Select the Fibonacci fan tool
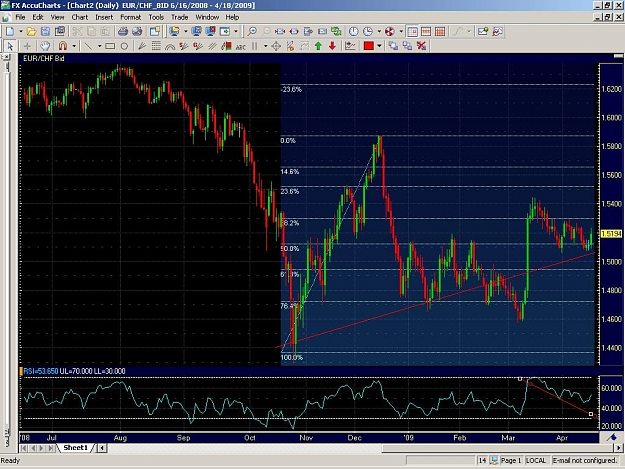 (142, 46)
